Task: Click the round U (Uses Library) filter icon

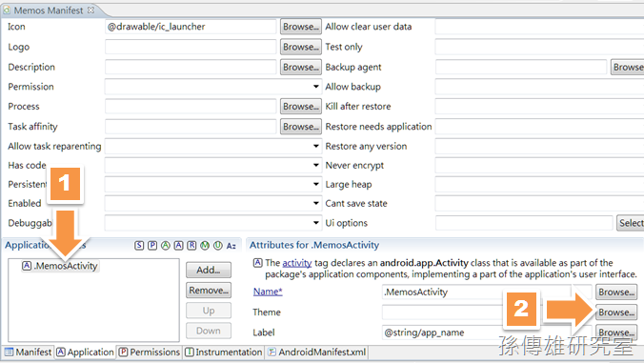Action: pyautogui.click(x=218, y=246)
